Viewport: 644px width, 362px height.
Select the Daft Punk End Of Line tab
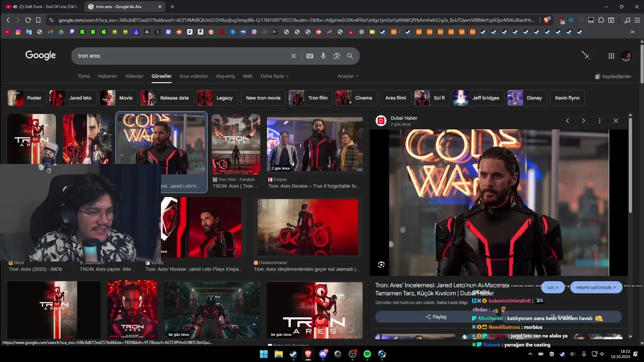pos(43,7)
